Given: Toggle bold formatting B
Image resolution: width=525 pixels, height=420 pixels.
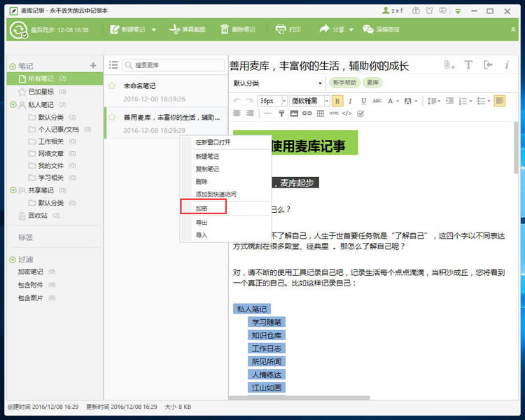Looking at the screenshot, I should pos(337,101).
